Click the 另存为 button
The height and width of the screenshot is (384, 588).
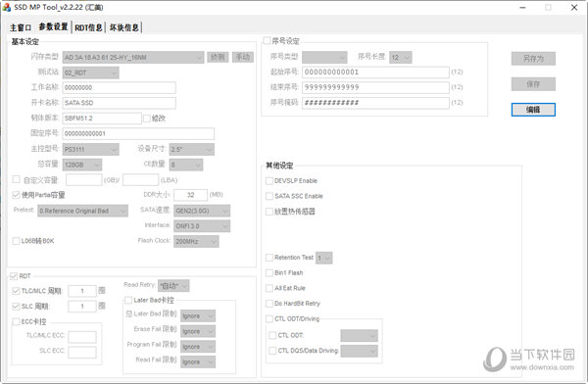click(x=533, y=59)
